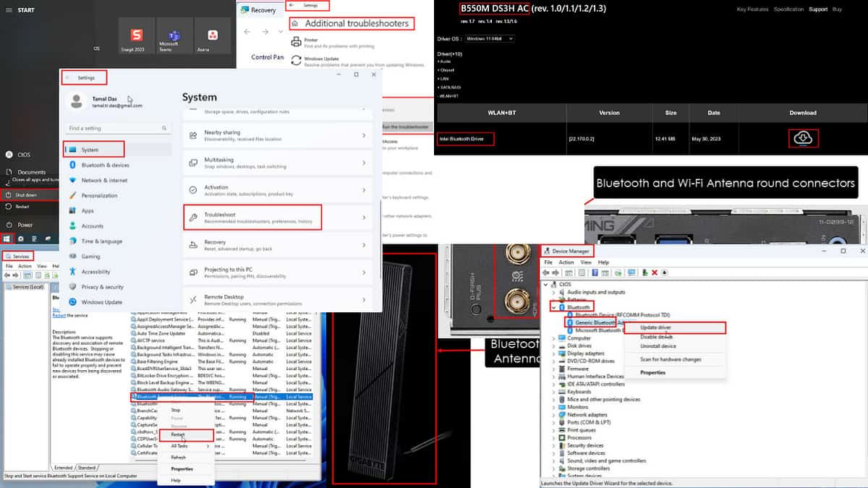Image resolution: width=868 pixels, height=488 pixels.
Task: Open the Troubleshoot system setting
Action: 279,217
